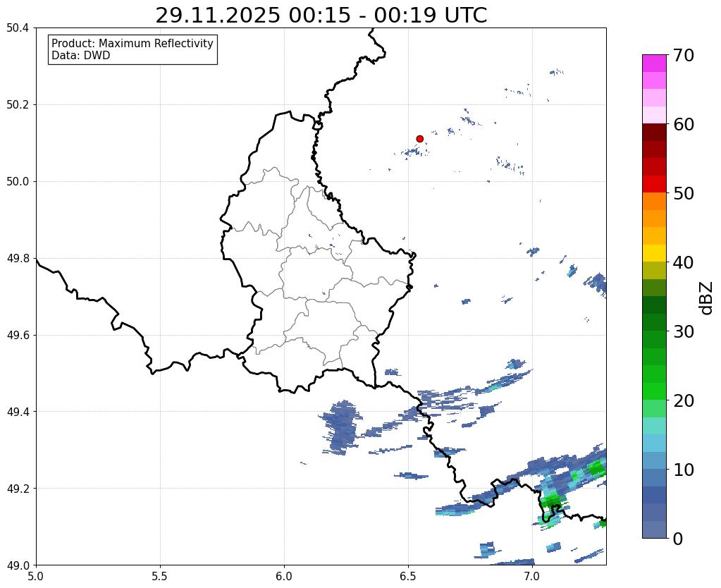The image size is (721, 588).
Task: Click longitude axis label 6.0
Action: point(284,576)
